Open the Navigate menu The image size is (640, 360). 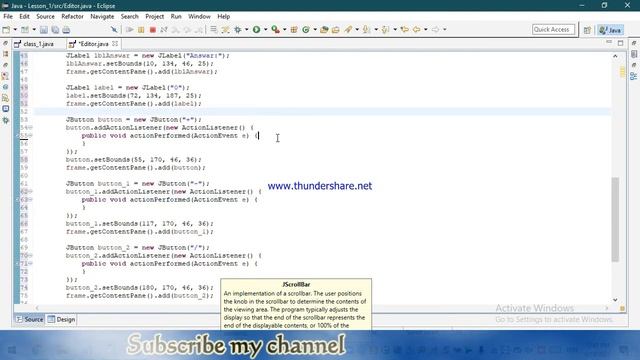[102, 17]
